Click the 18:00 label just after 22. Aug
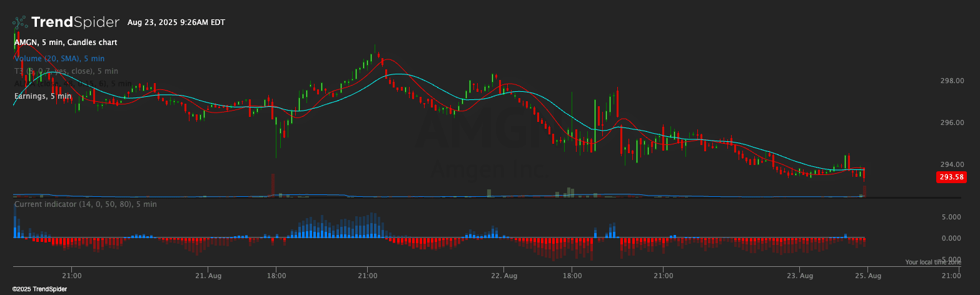The width and height of the screenshot is (980, 295). [x=572, y=276]
